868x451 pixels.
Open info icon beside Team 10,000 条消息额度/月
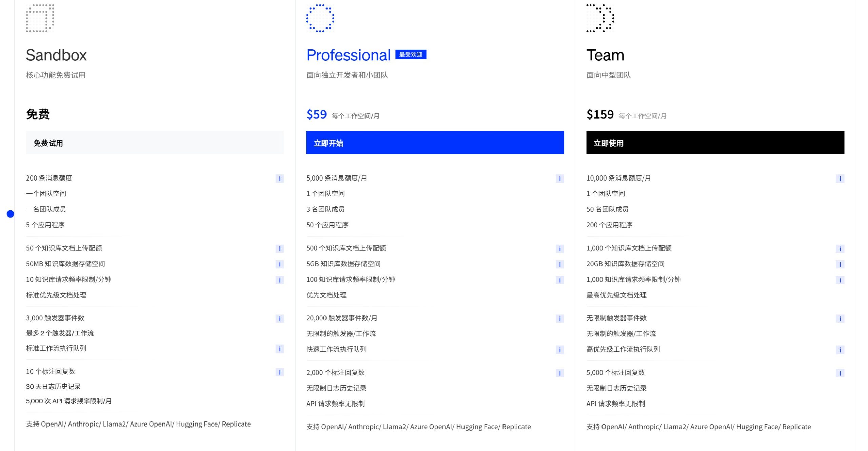pos(840,178)
